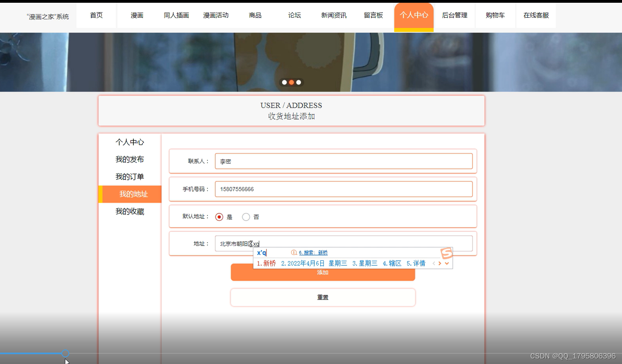Go to next IME candidate page arrow
Image resolution: width=622 pixels, height=364 pixels.
coord(440,264)
